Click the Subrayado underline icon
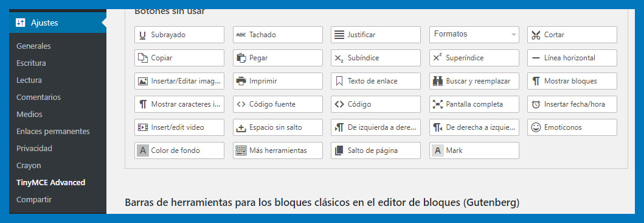644x223 pixels. click(x=142, y=35)
